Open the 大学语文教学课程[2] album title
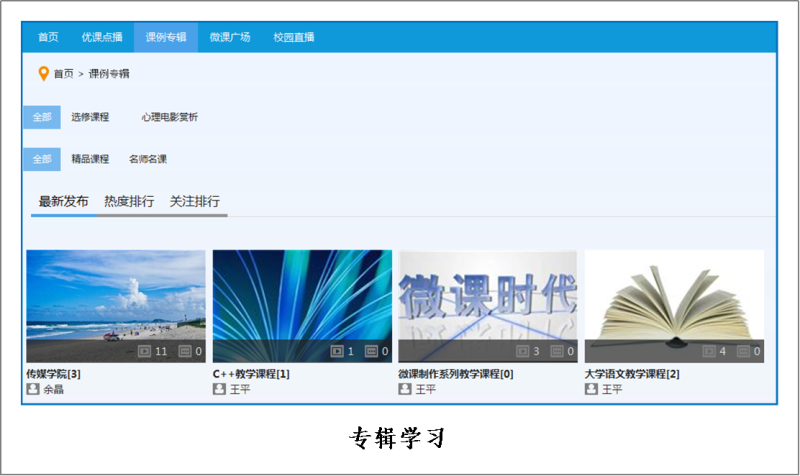The image size is (800, 476). click(x=632, y=374)
